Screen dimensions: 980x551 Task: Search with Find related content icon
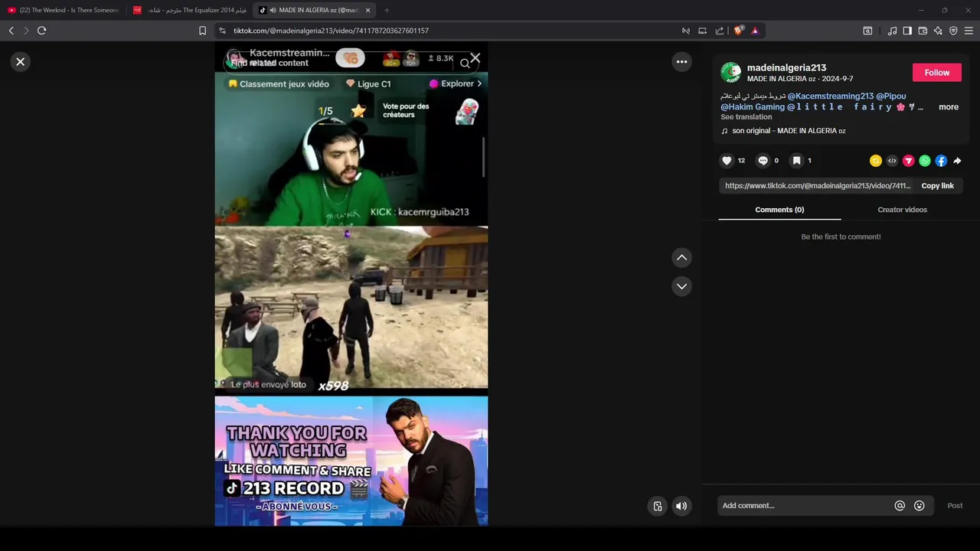coord(465,64)
